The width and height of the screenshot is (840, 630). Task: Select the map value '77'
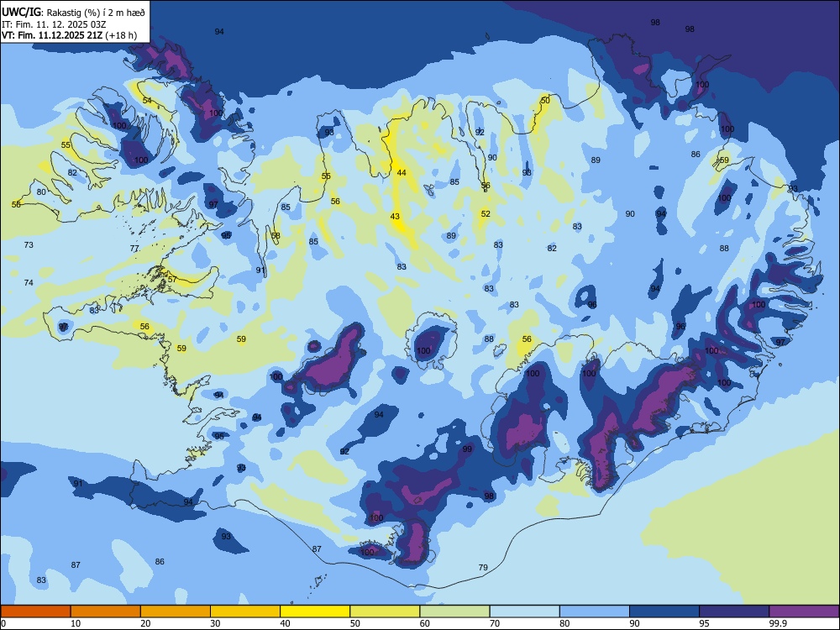click(134, 249)
